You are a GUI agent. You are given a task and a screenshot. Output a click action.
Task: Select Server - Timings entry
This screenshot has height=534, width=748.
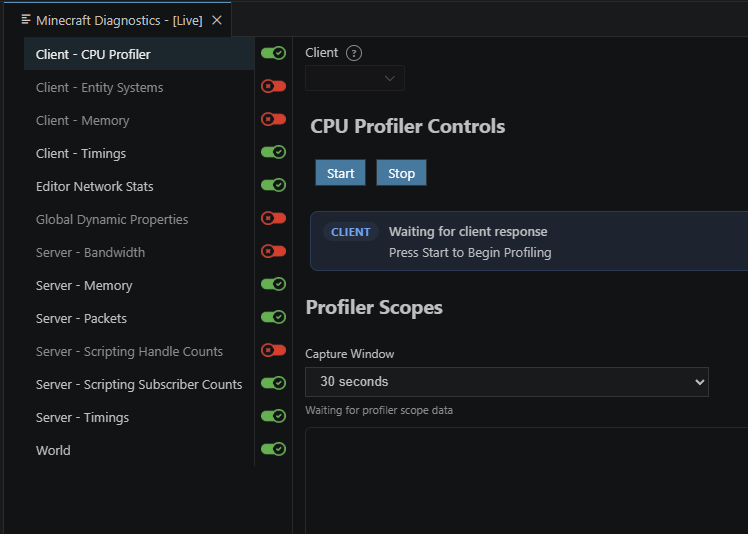[139, 417]
